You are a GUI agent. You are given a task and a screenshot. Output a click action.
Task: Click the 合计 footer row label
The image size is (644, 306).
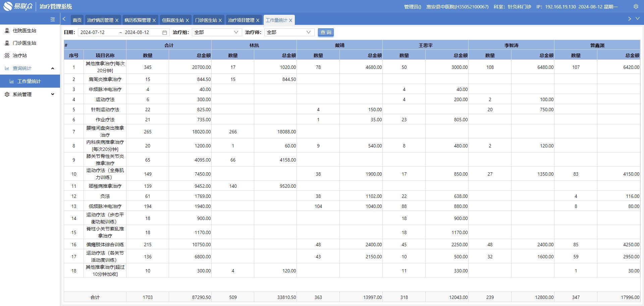(95, 297)
